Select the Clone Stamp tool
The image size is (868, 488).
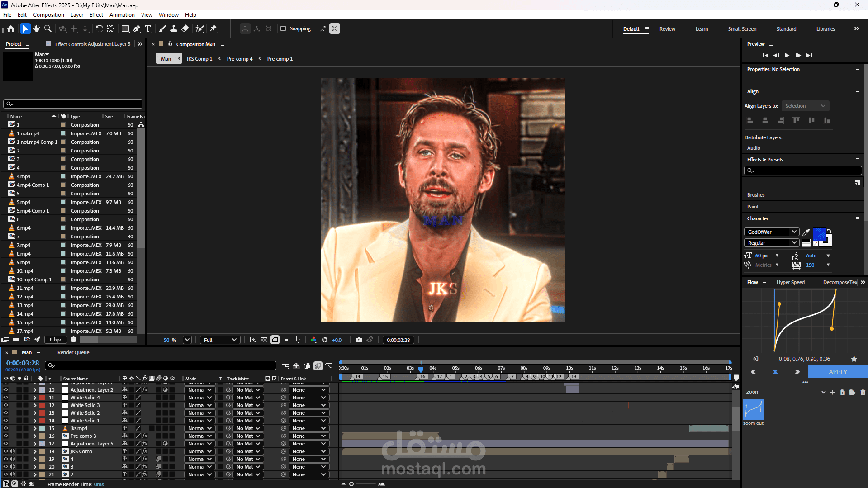pos(174,28)
